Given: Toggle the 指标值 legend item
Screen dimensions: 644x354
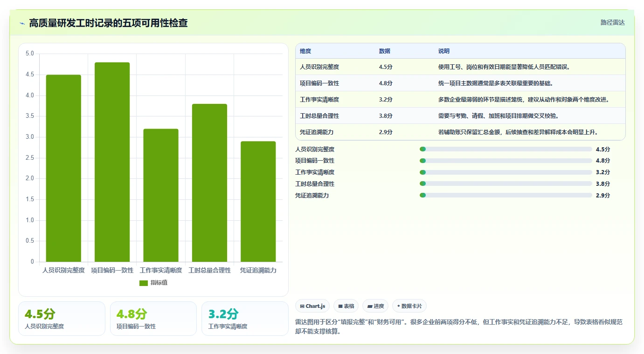Looking at the screenshot, I should pyautogui.click(x=153, y=283).
